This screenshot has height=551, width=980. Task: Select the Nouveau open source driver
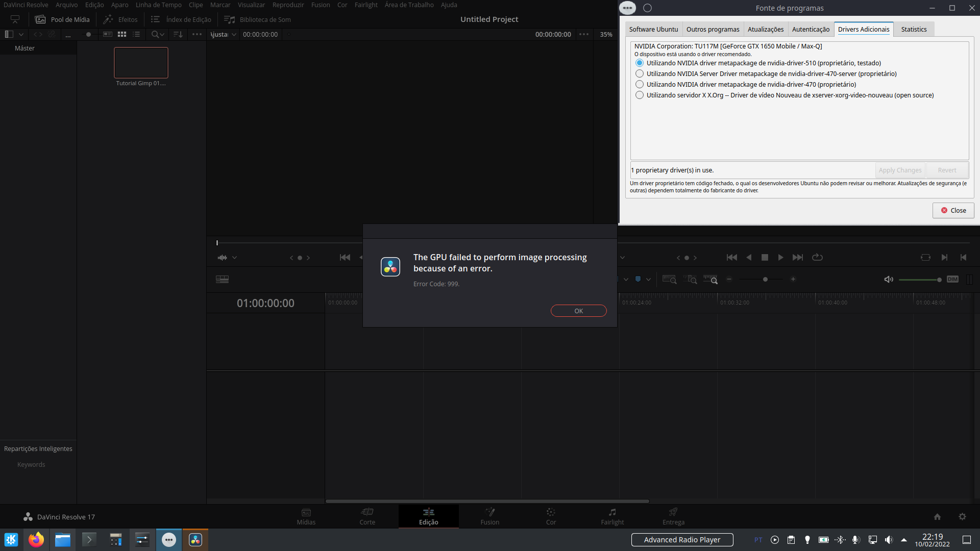pyautogui.click(x=640, y=95)
